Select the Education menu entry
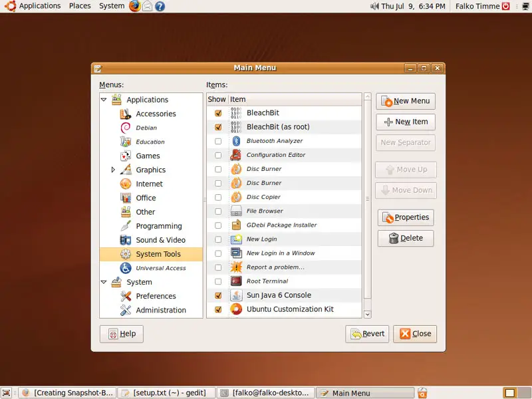 [x=150, y=142]
